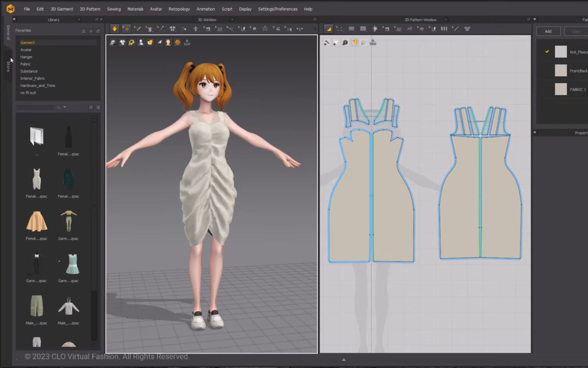
Task: Toggle the orange surface display in 3D viewport
Action: click(x=150, y=43)
